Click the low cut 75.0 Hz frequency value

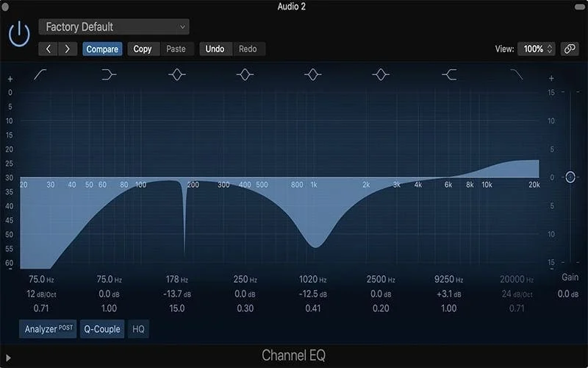coord(41,280)
